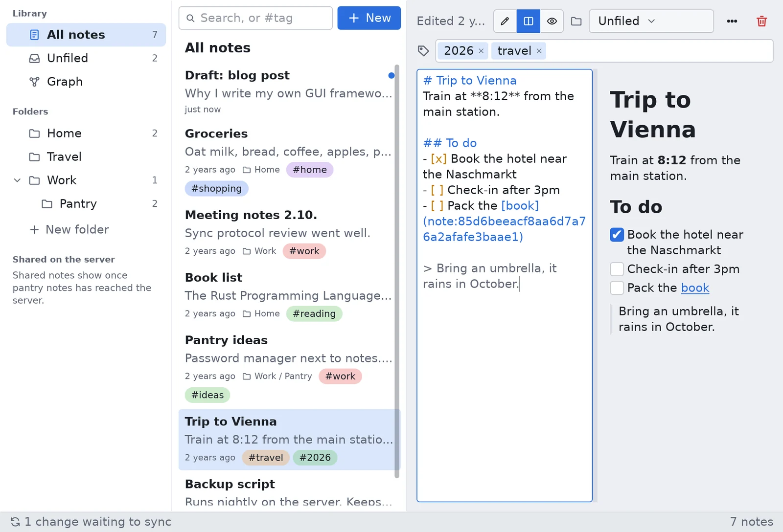Remove the 2026 tag with its x

point(481,51)
